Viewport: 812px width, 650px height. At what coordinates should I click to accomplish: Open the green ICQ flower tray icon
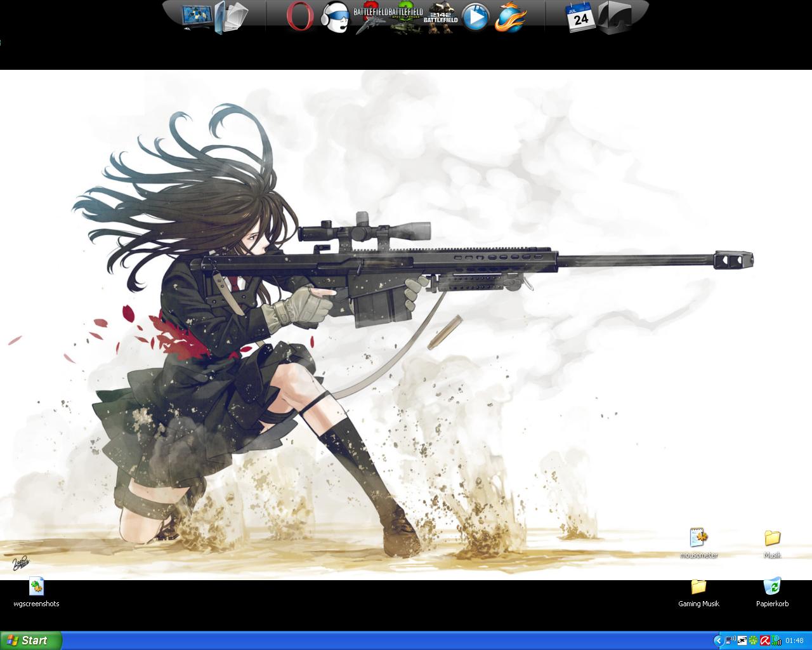pyautogui.click(x=753, y=640)
